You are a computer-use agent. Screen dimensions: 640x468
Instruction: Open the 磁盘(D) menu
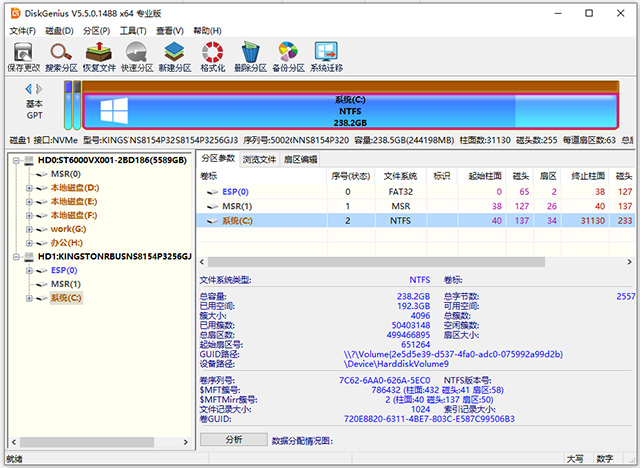tap(60, 31)
